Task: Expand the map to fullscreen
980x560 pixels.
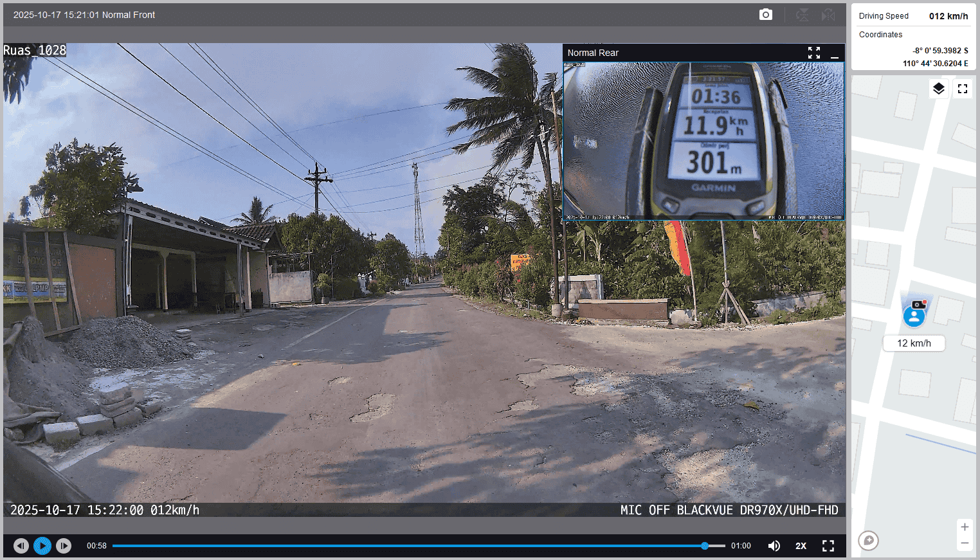Action: (963, 89)
